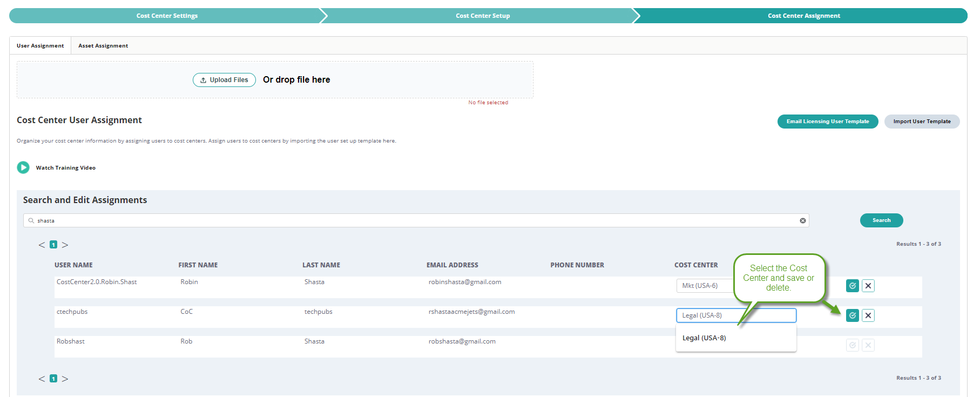The width and height of the screenshot is (980, 397).
Task: Clear the shasta search field
Action: (803, 220)
